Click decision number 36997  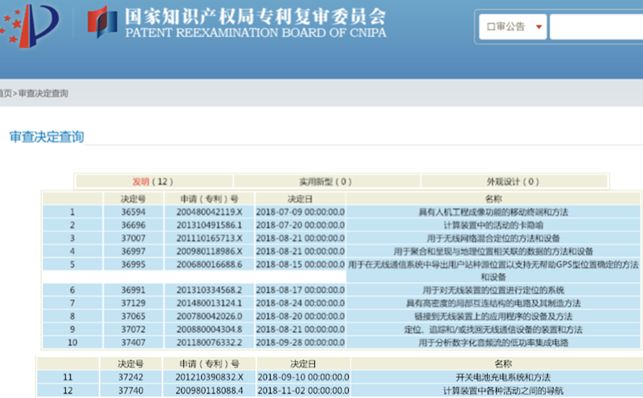[x=133, y=251]
